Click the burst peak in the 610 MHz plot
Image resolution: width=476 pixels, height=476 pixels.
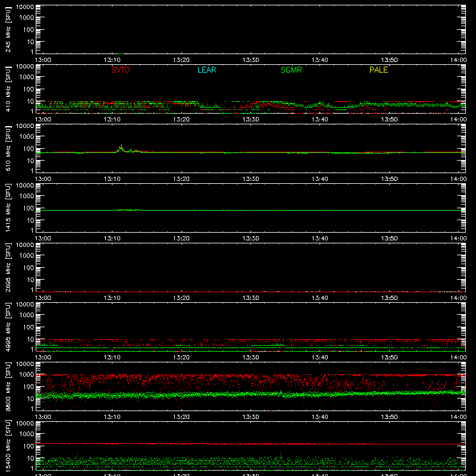[121, 146]
